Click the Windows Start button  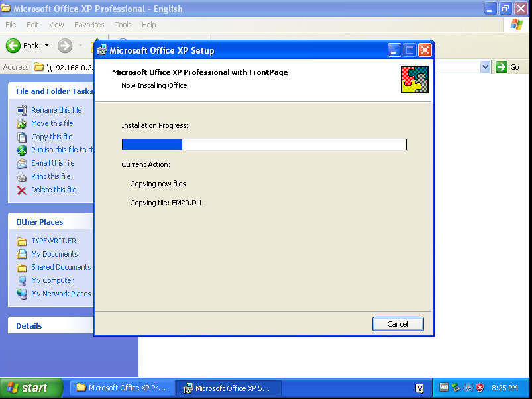click(31, 388)
